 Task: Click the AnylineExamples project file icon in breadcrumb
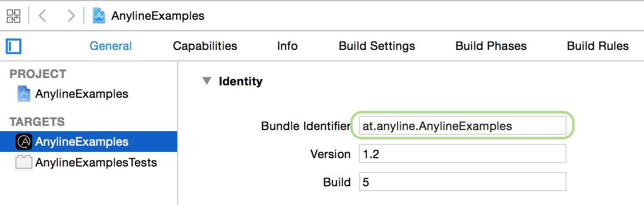[x=98, y=16]
